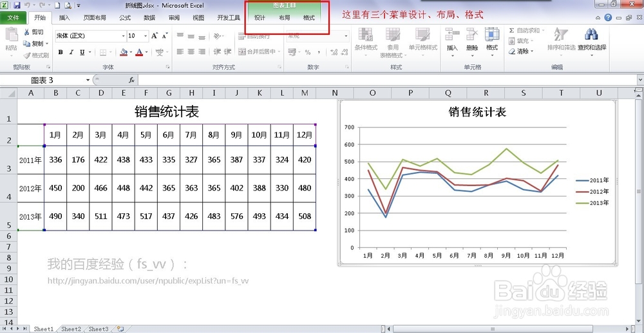Click the 格式刷 Format Painter brush
The image size is (644, 333).
[36, 55]
